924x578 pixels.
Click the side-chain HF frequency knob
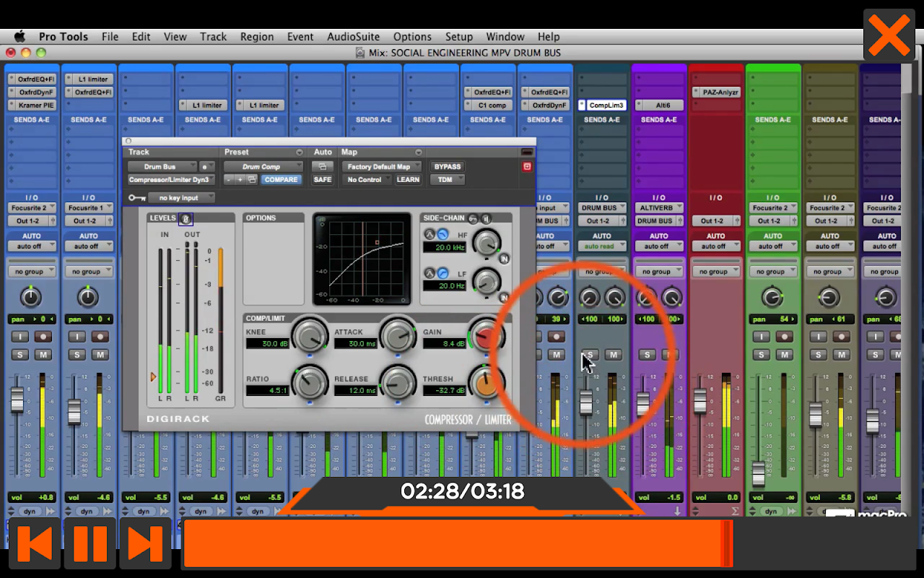click(487, 243)
